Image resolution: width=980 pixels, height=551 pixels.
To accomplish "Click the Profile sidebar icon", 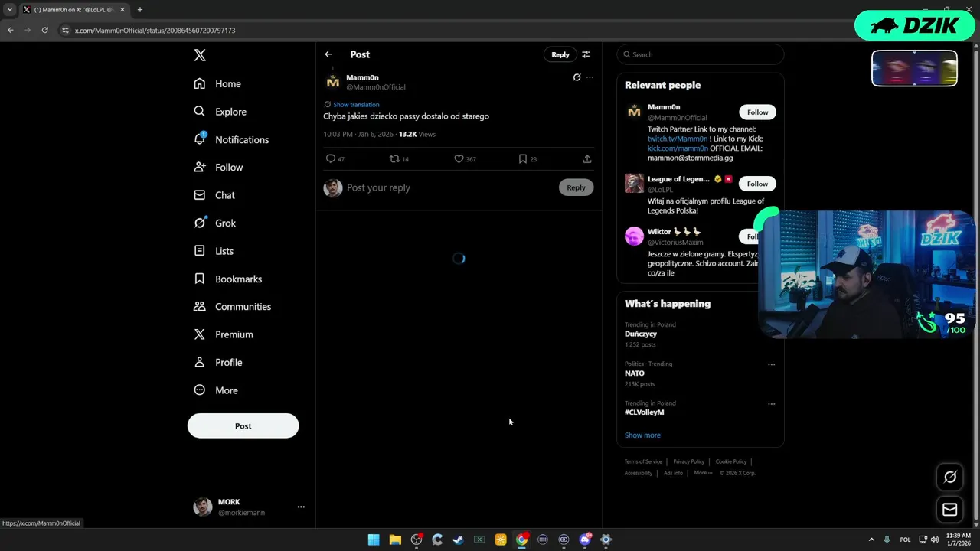I will (x=200, y=362).
